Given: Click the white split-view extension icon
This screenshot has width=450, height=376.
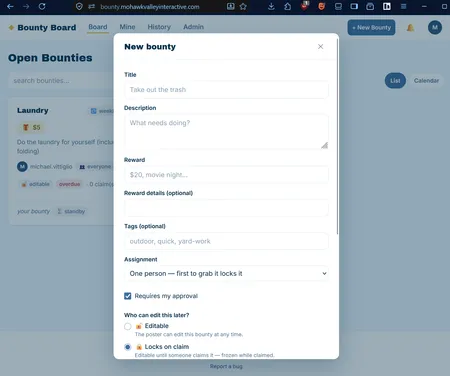Looking at the screenshot, I should (387, 6).
